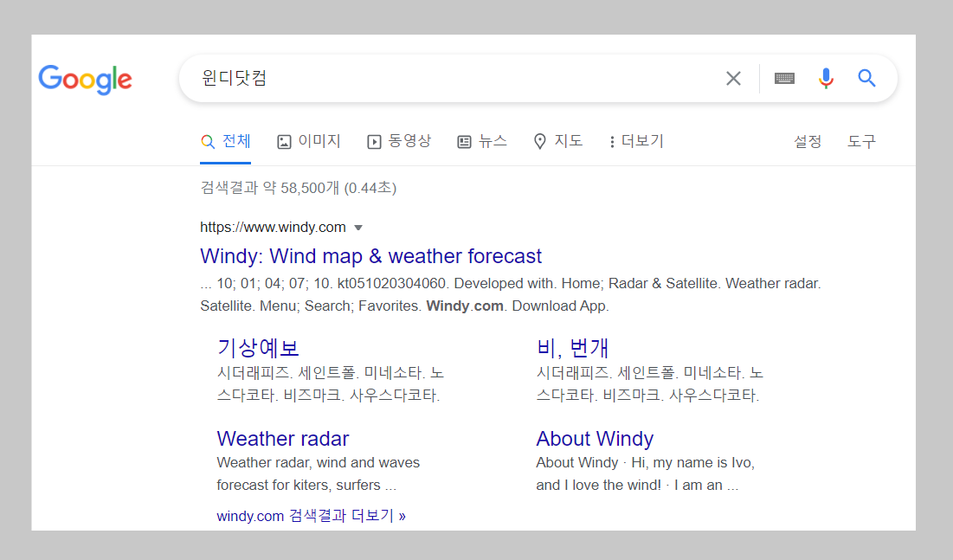Open 설정 options
953x560 pixels.
click(x=808, y=142)
